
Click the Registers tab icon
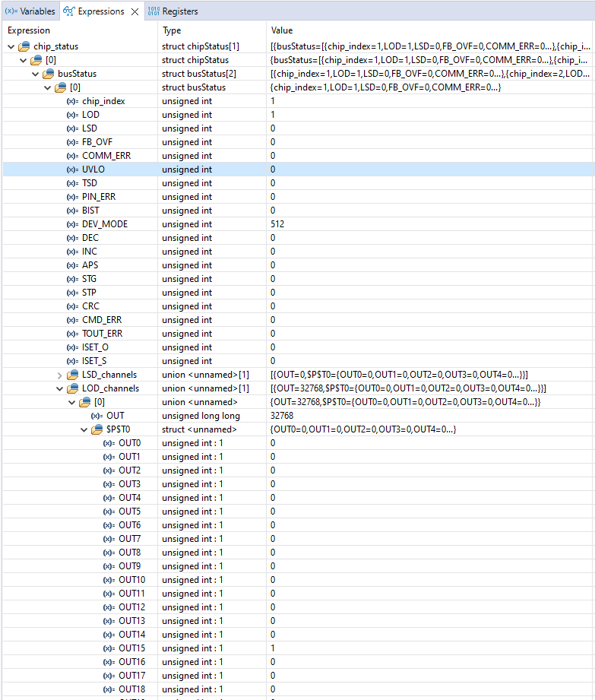tap(153, 11)
